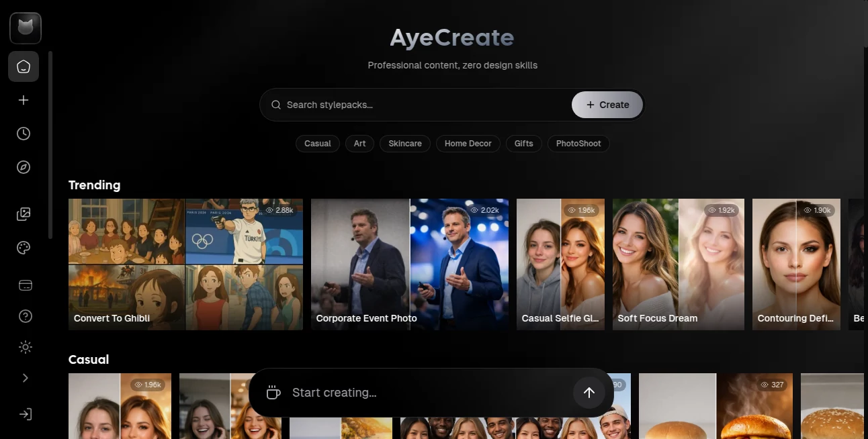This screenshot has height=439, width=868.
Task: Open the Convert To Ghibli stylepack
Action: point(185,264)
